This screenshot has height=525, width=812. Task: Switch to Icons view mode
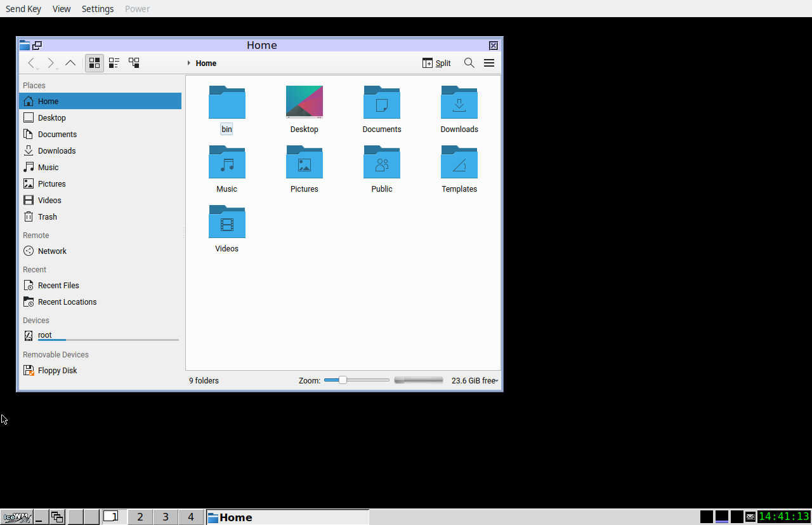[95, 63]
